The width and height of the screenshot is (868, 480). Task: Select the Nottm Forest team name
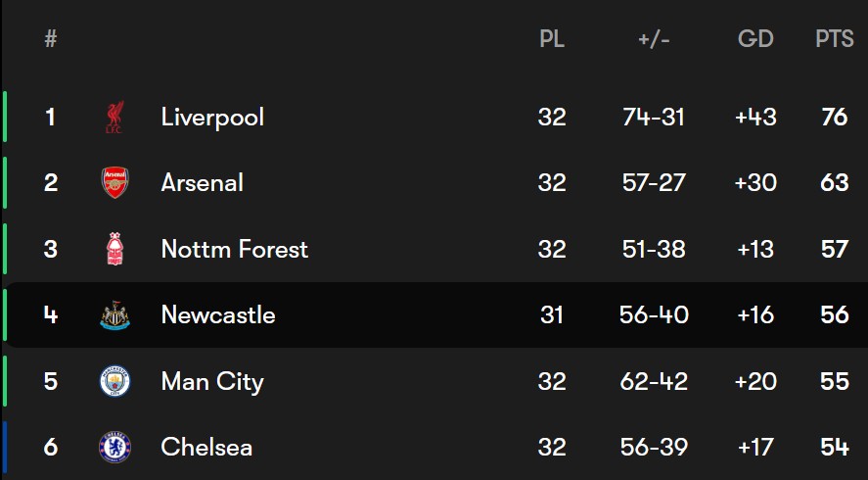coord(234,249)
